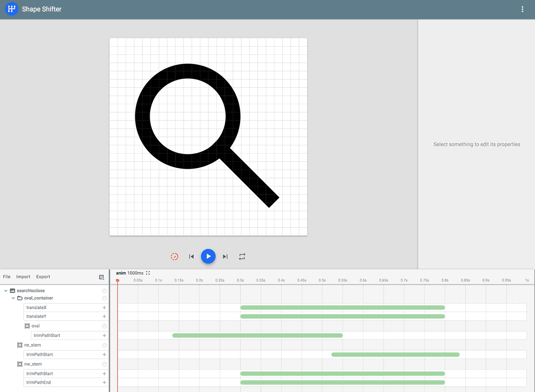Click the anim 1000ms animation label
The width and height of the screenshot is (535, 392).
(130, 273)
